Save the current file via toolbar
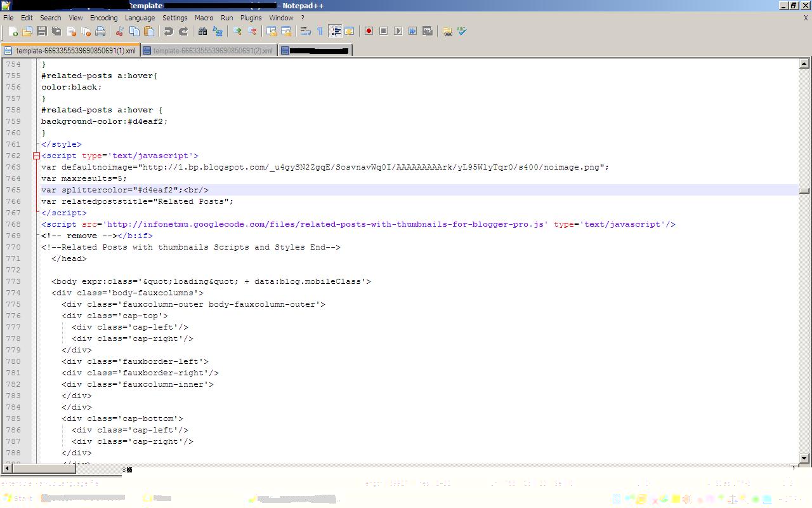 click(x=42, y=31)
